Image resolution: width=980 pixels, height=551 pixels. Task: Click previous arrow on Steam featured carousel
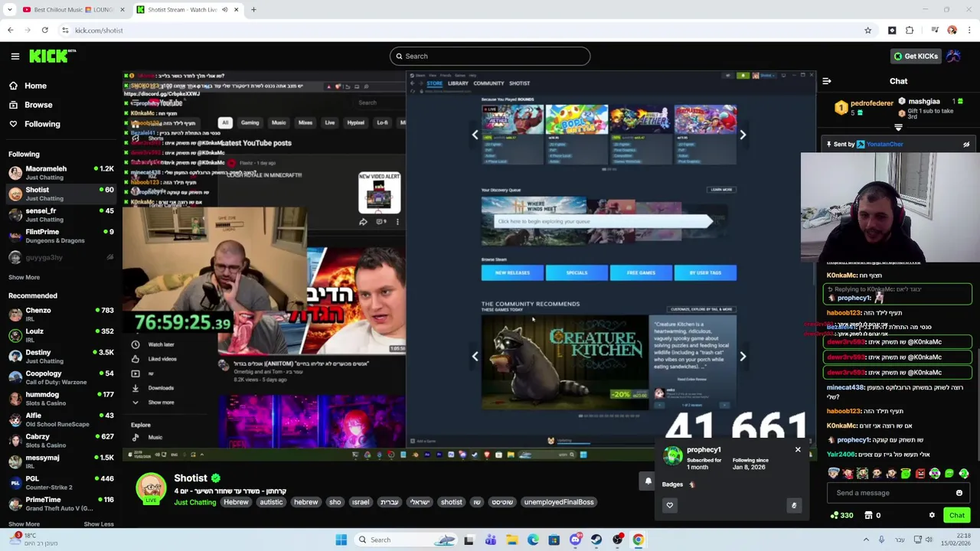[475, 135]
